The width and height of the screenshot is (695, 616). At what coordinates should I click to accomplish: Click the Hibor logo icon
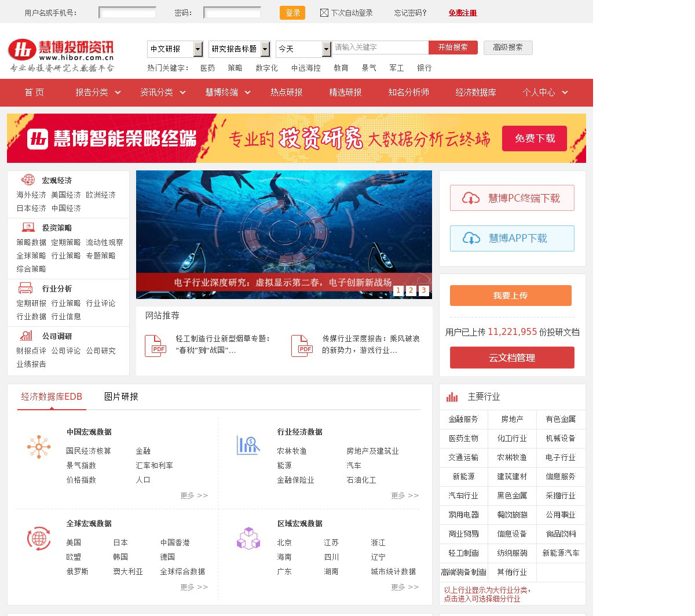coord(22,50)
